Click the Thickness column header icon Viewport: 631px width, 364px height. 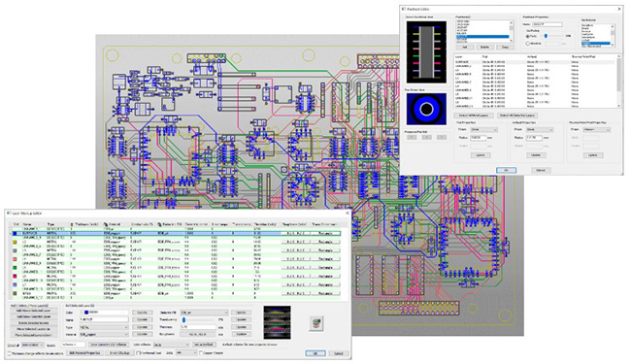[x=72, y=224]
